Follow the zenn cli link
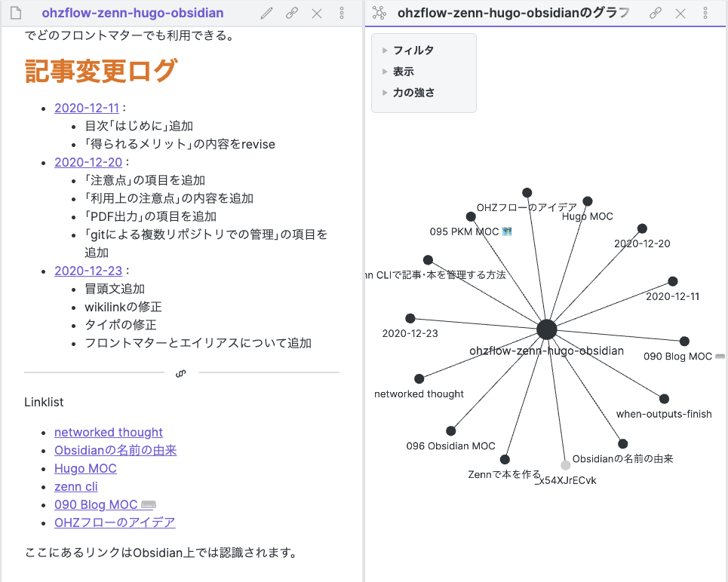 [75, 486]
